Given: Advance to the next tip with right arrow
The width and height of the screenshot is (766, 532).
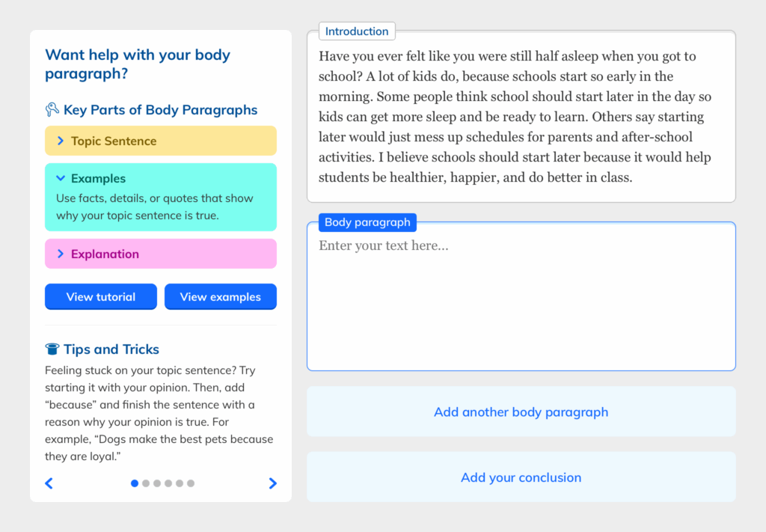Looking at the screenshot, I should pos(272,483).
